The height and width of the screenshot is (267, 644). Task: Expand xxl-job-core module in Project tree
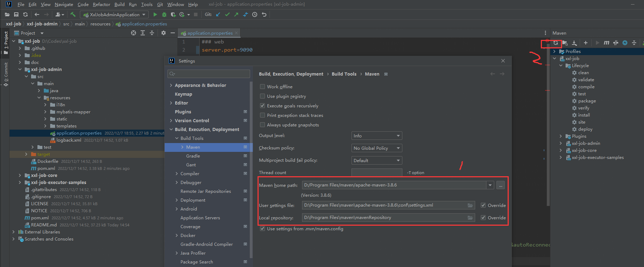(20, 175)
